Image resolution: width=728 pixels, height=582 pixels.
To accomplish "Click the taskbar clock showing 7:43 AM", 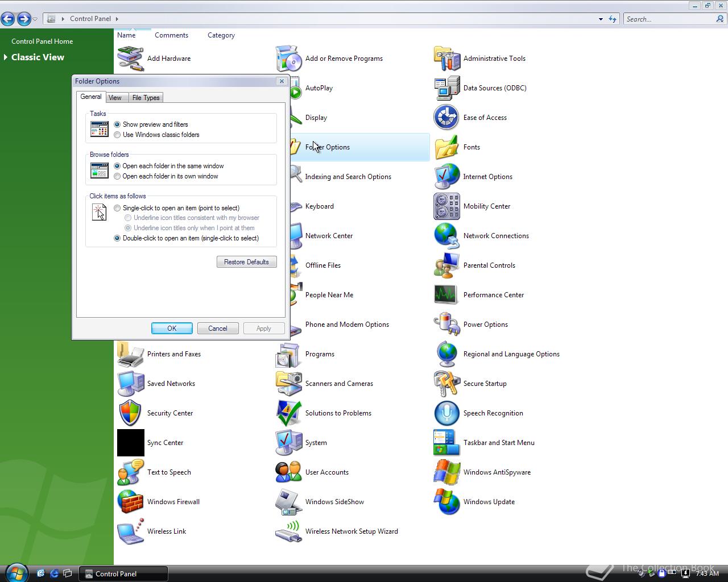I will [x=708, y=573].
